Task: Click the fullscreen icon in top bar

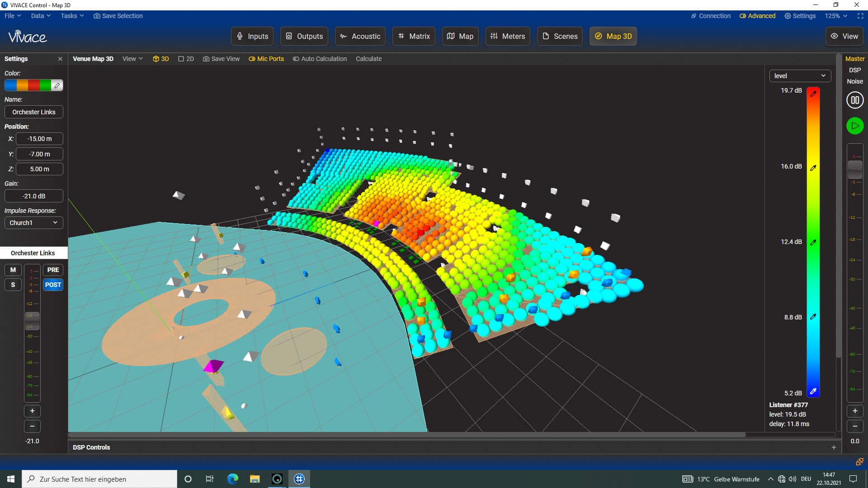Action: pos(860,16)
